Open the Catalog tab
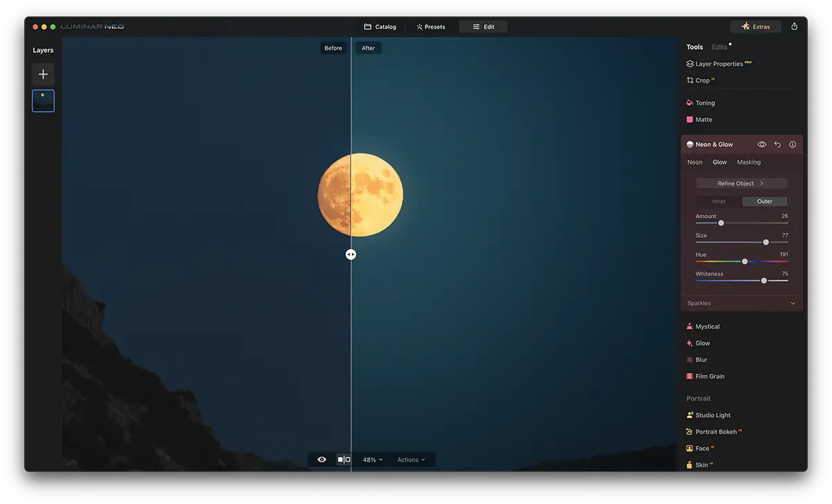 pyautogui.click(x=380, y=27)
